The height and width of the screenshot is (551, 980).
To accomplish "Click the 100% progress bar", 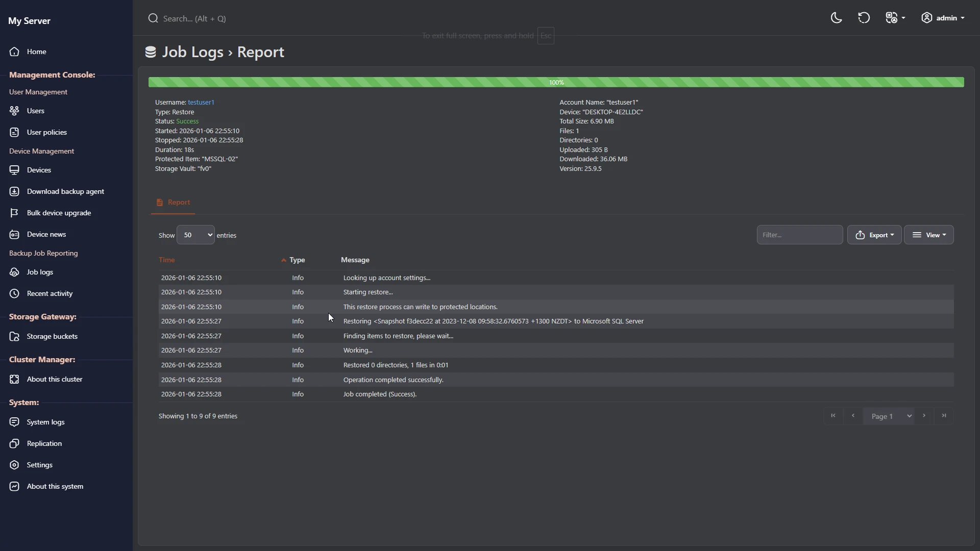I will tap(556, 82).
